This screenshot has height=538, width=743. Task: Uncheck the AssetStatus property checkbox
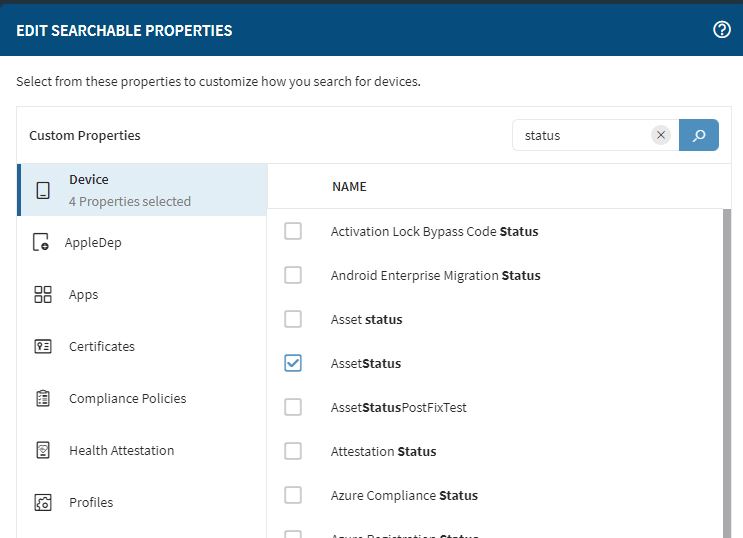293,363
